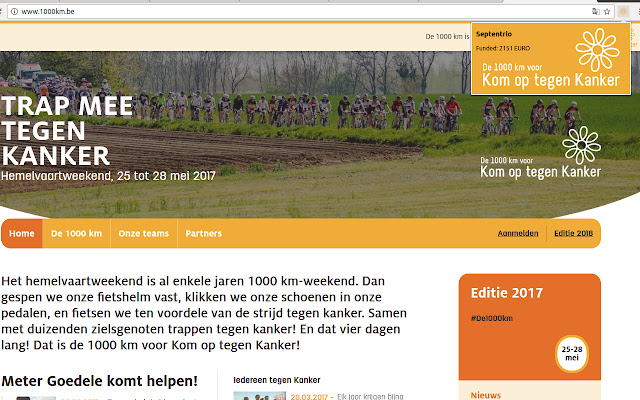Click the URL field showing www.1000km.be

310,11
